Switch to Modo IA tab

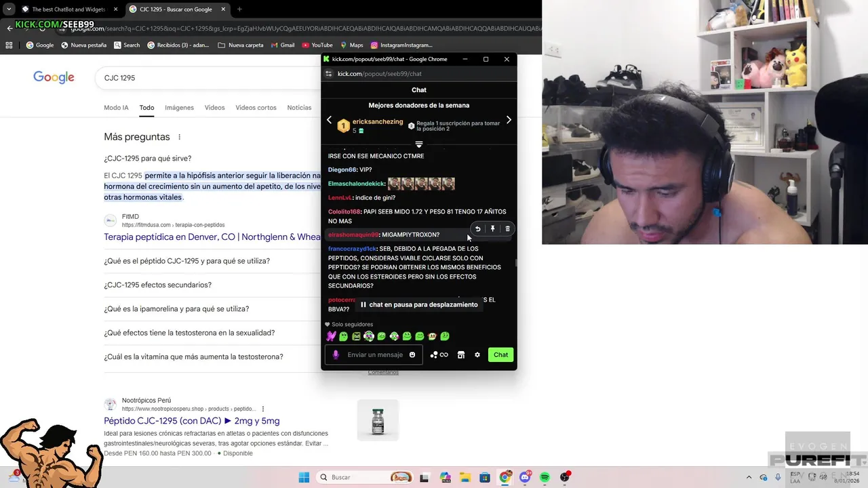(116, 108)
